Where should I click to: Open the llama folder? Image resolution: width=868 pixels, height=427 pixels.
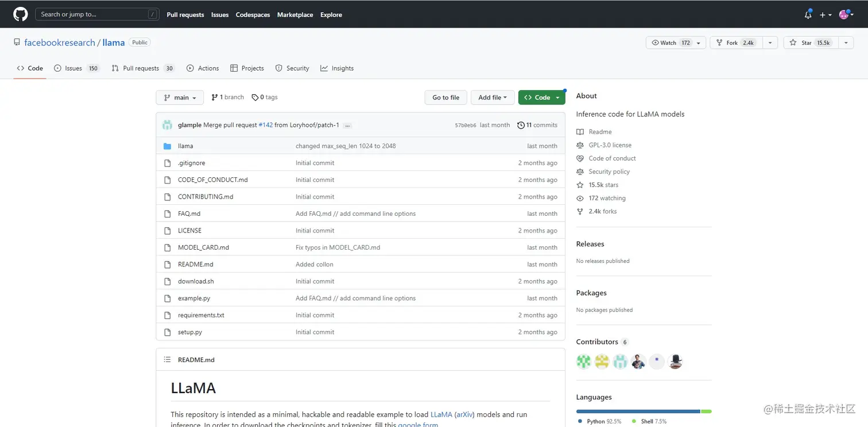pyautogui.click(x=185, y=146)
